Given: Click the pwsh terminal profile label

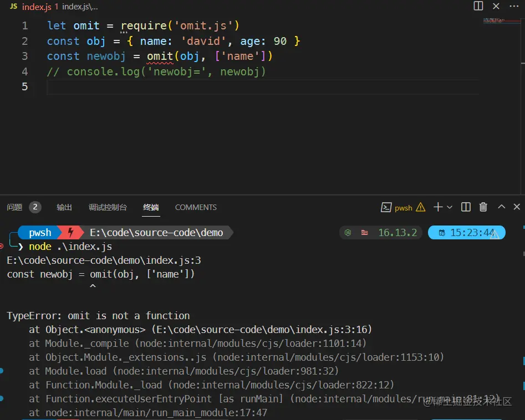Looking at the screenshot, I should point(403,208).
